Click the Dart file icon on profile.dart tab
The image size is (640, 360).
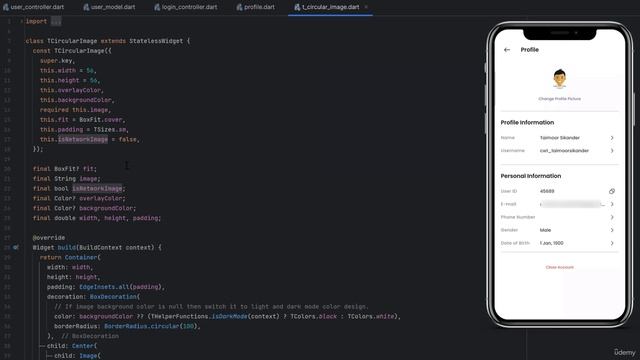tap(240, 7)
